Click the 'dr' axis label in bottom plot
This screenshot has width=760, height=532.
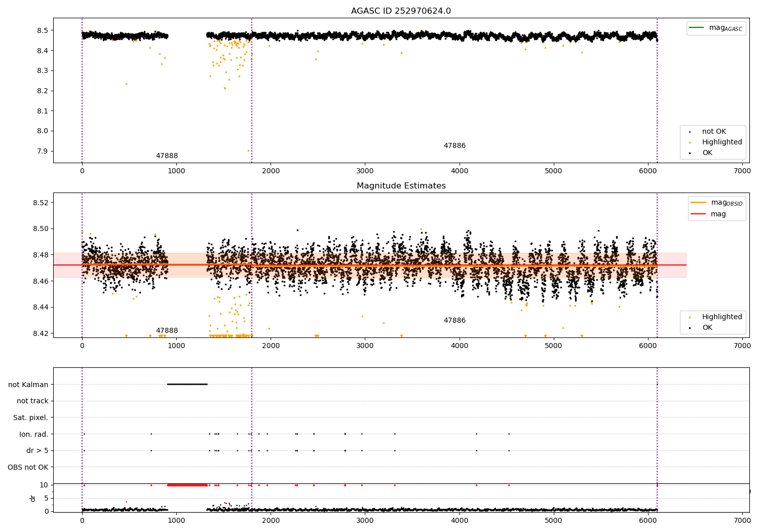(x=33, y=498)
